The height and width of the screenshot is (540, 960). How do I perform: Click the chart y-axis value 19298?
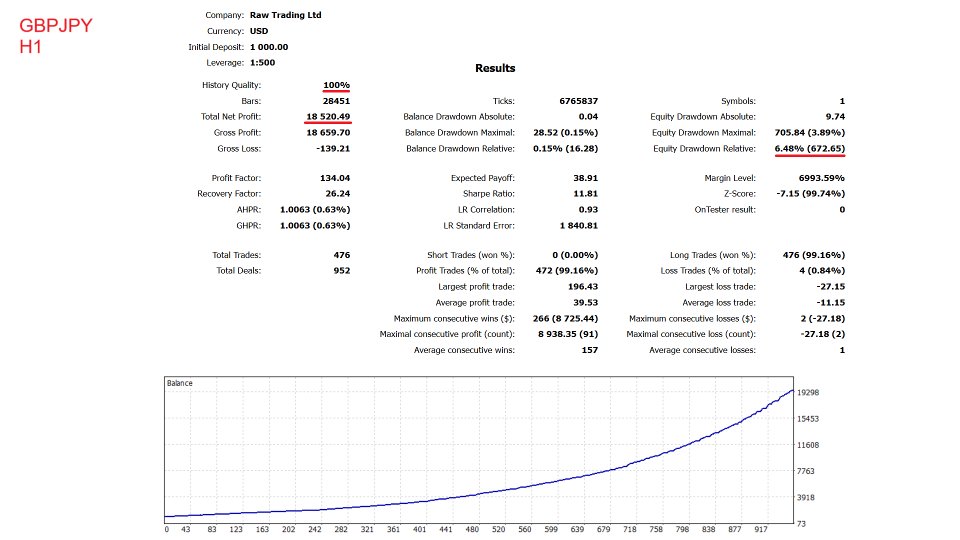point(808,392)
